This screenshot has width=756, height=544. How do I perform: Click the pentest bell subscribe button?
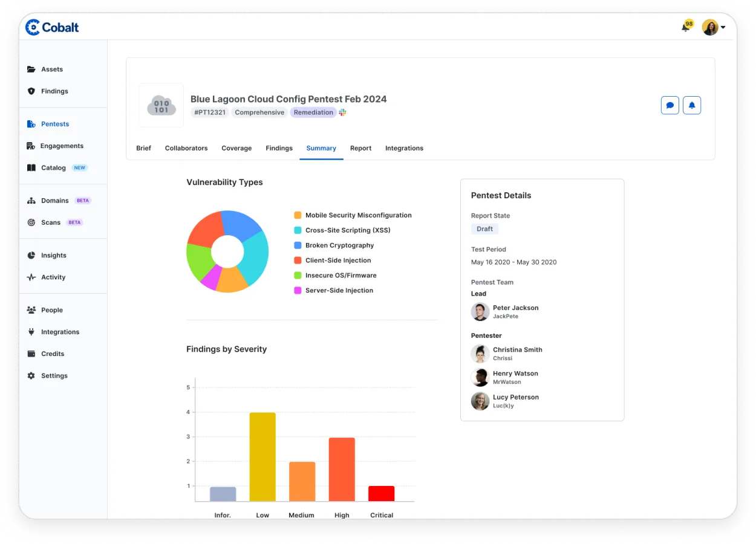[692, 105]
